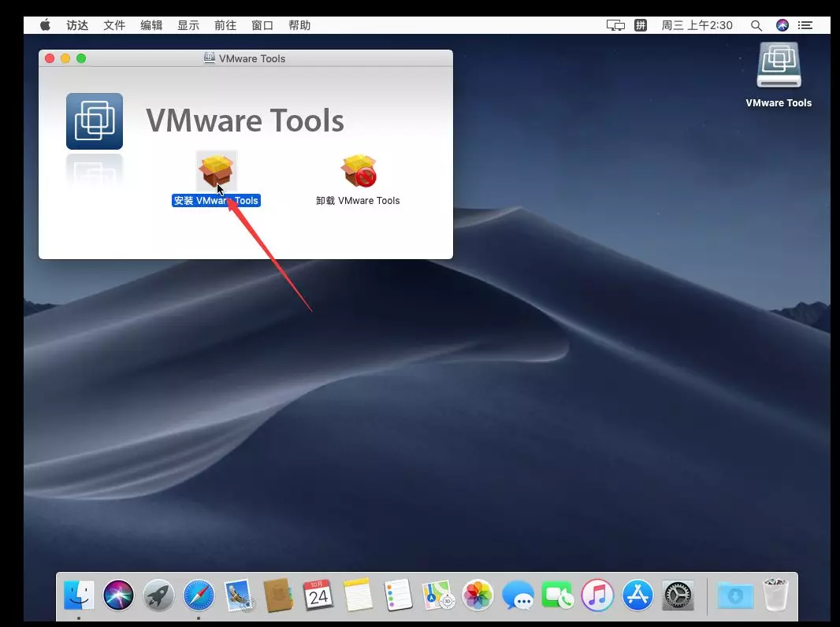Open Reminders list icon in Dock
Screen dimensions: 840x627
(398, 595)
